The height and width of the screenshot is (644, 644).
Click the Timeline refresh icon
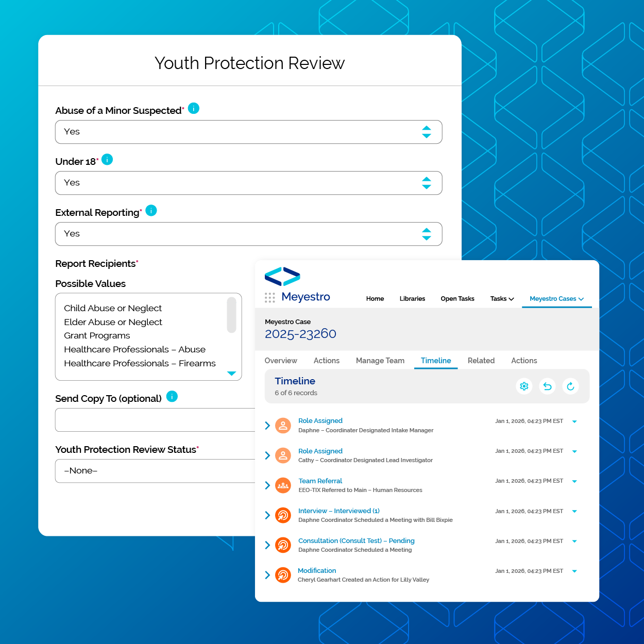[570, 386]
